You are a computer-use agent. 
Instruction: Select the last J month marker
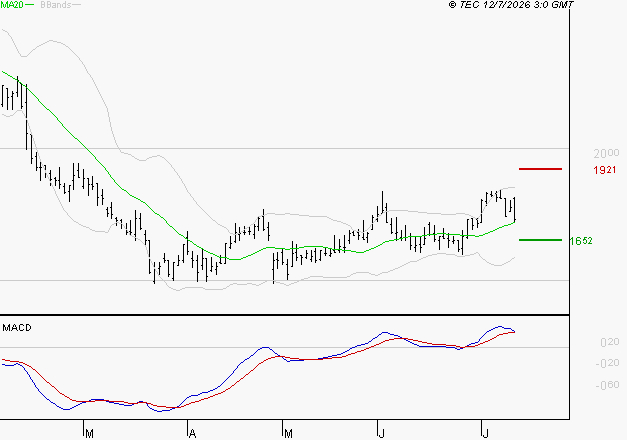click(485, 434)
